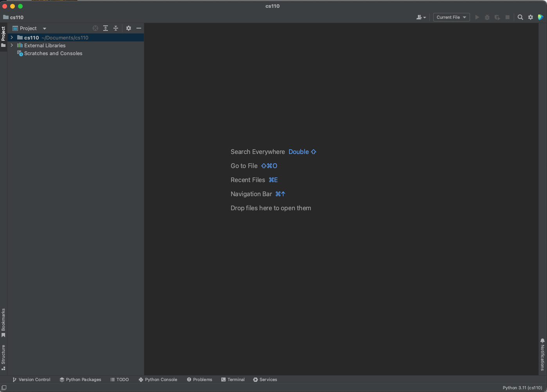
Task: Switch to the Version Control tab
Action: click(31, 379)
